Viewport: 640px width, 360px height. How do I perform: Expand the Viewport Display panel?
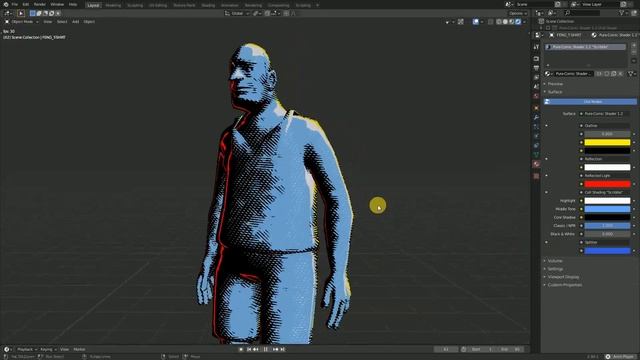tap(563, 277)
